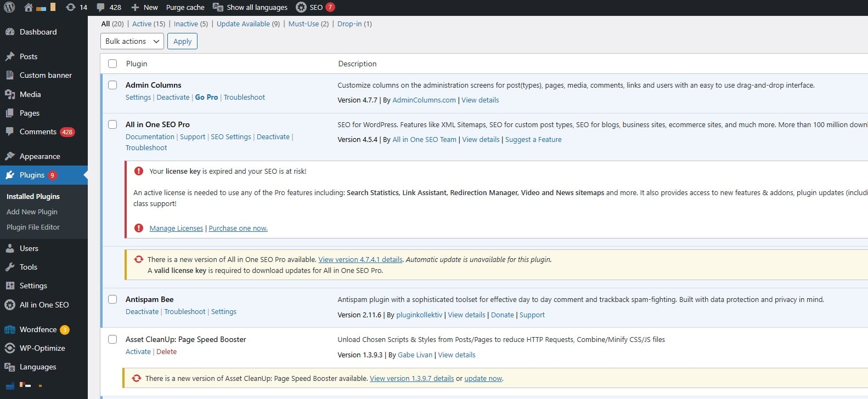
Task: Click the All in One SEO gear icon
Action: tap(10, 305)
